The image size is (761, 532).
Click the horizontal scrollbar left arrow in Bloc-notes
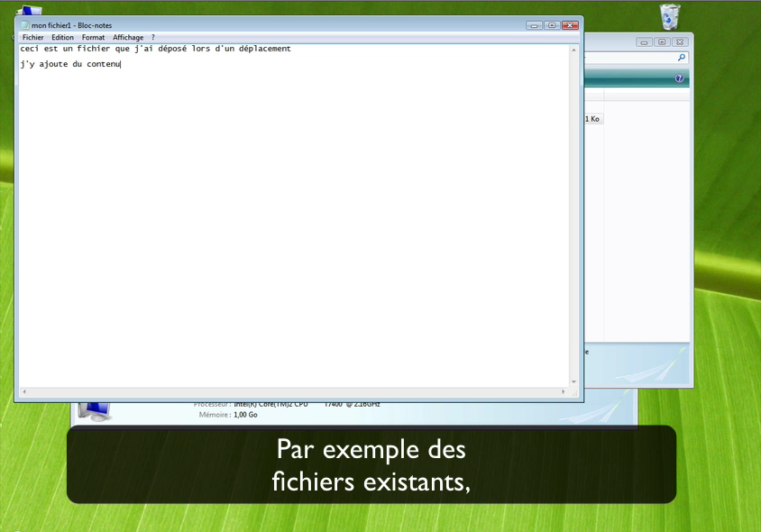(24, 391)
